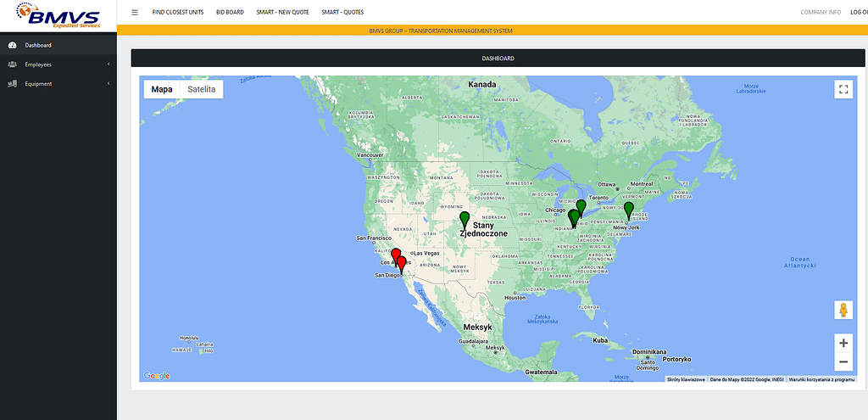Click the green marker near Nowy Jork
This screenshot has height=420, width=868.
point(629,209)
